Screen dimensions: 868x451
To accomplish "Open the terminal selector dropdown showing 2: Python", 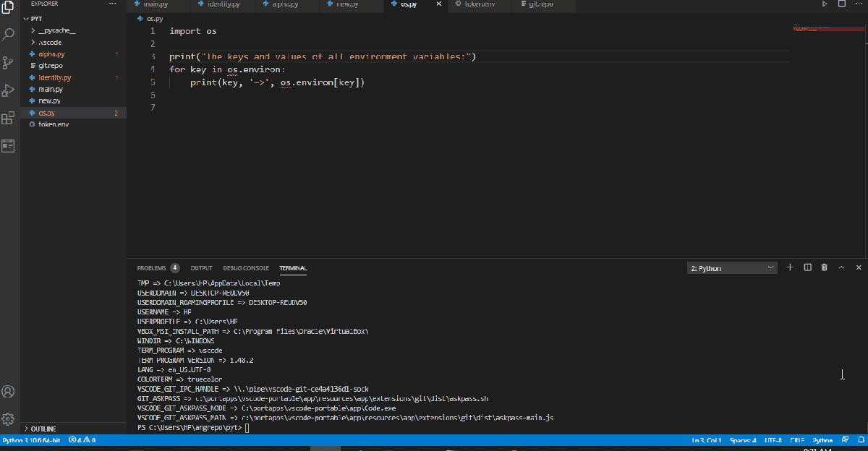I will (731, 267).
